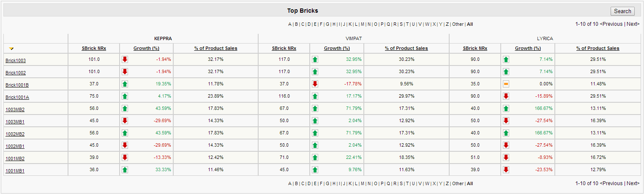Sort by KEPPRA SBrick NRx column
Viewport: 644px width, 194px height.
(94, 49)
